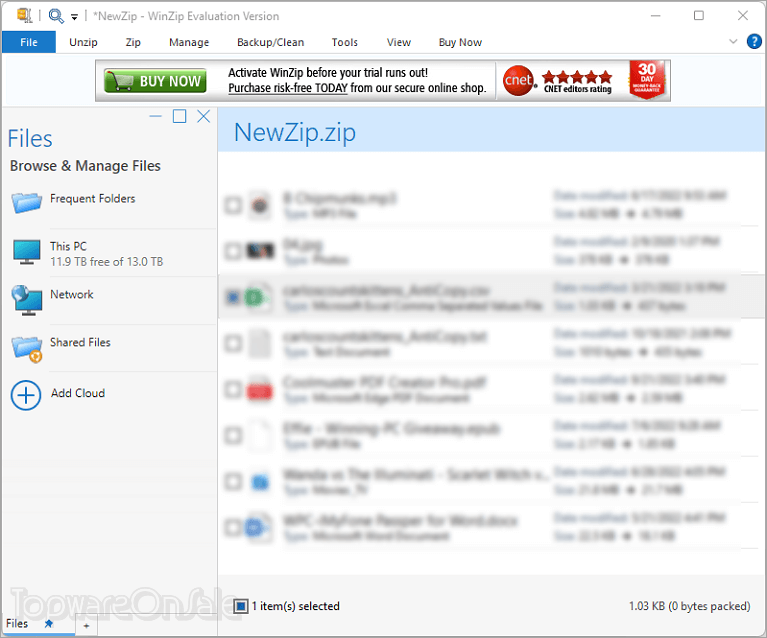767x638 pixels.
Task: Click the This PC monitor icon
Action: coord(26,252)
